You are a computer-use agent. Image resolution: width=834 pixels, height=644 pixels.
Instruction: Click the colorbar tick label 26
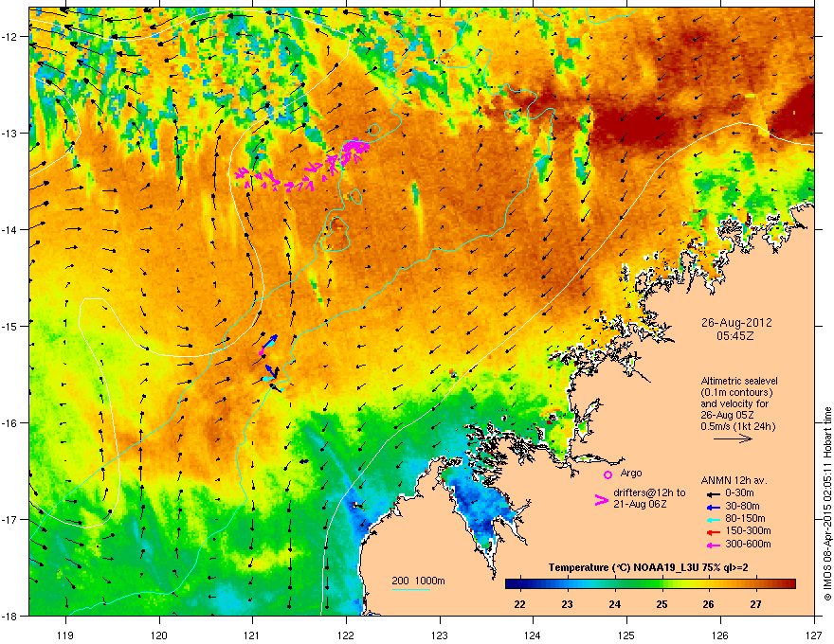pos(709,604)
